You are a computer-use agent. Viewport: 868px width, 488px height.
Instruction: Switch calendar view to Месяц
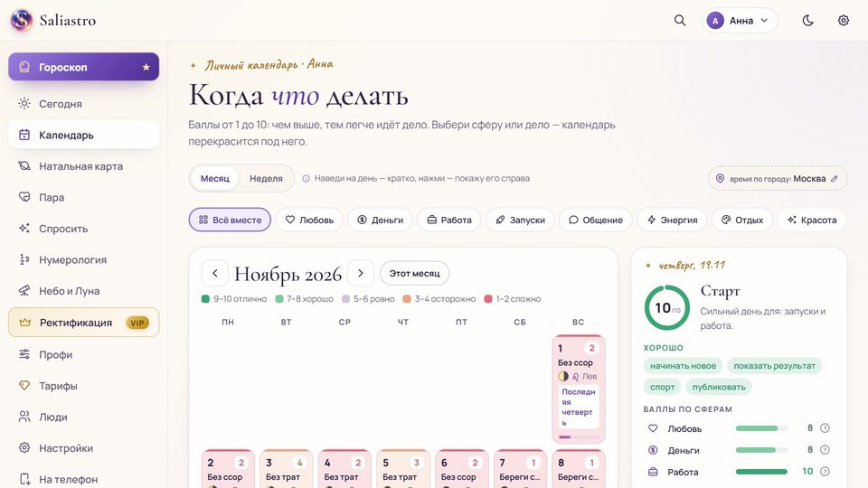[x=215, y=179]
